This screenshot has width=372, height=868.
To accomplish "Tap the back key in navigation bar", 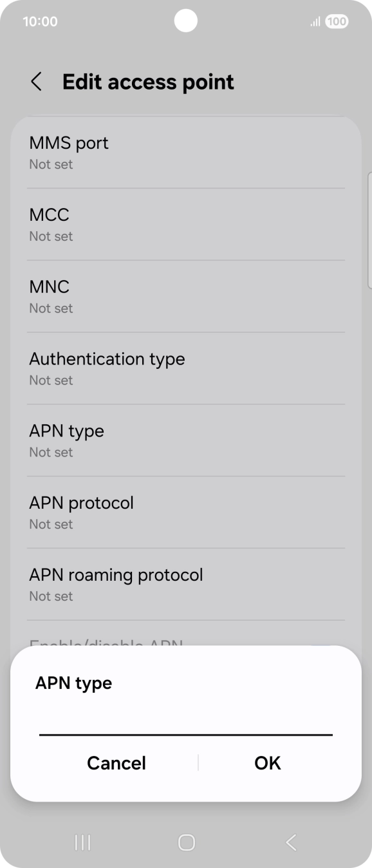I will [290, 842].
